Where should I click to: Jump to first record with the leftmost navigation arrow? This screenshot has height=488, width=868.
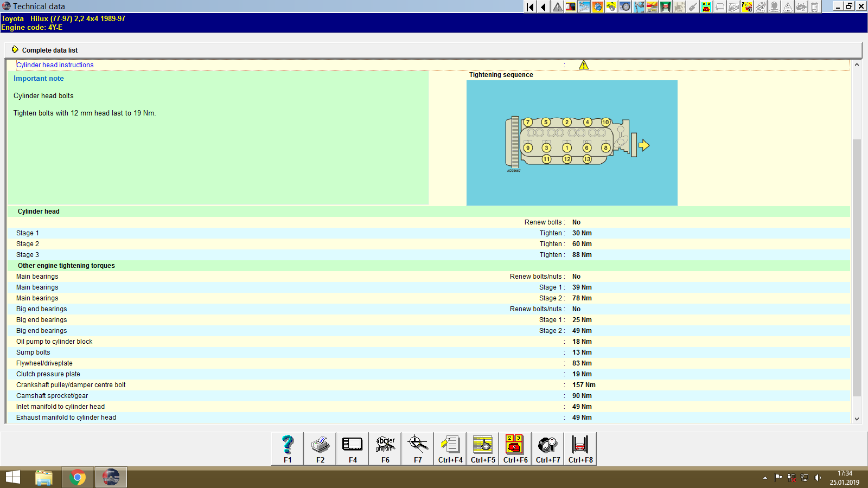(530, 7)
